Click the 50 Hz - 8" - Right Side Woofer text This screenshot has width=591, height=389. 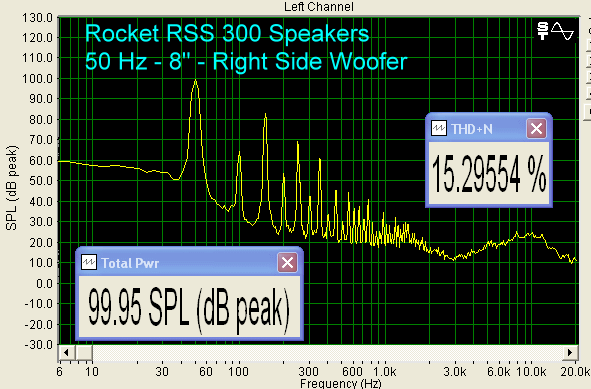click(x=246, y=61)
